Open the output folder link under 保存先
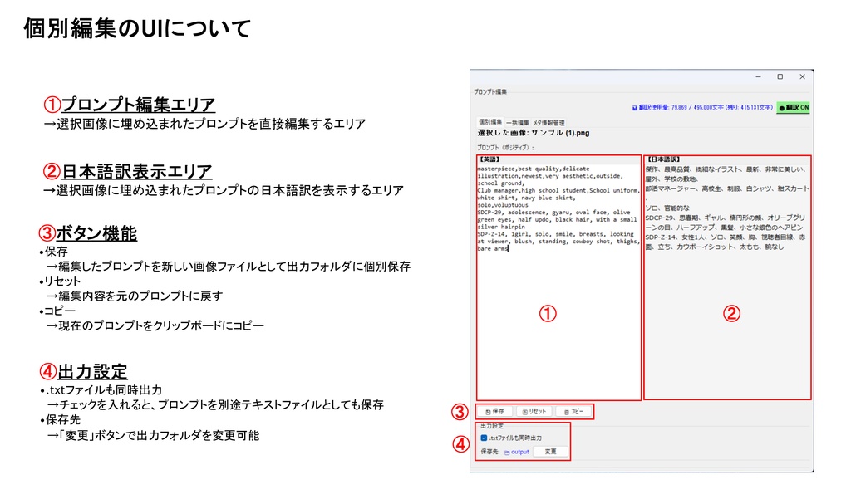Screen dimensions: 851x504 (519, 452)
